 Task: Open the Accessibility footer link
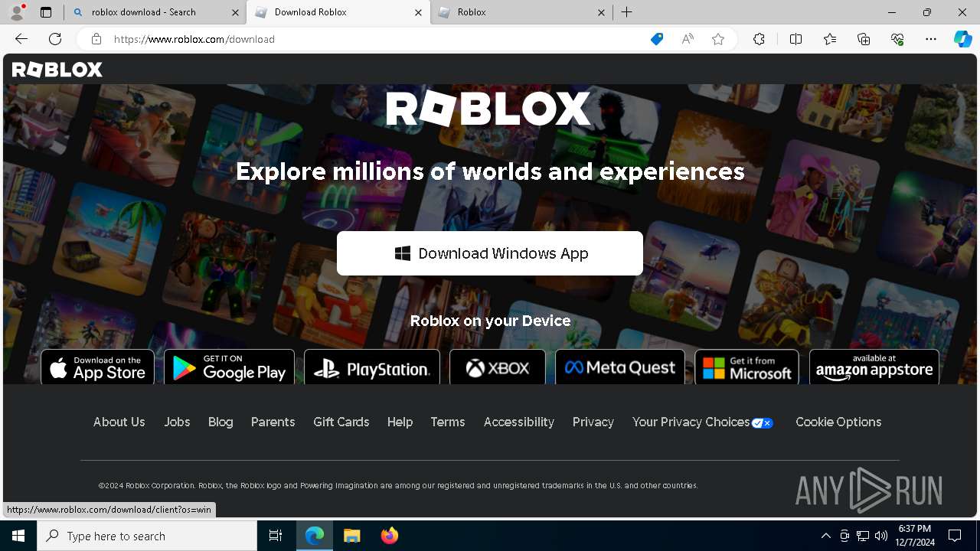click(x=518, y=422)
